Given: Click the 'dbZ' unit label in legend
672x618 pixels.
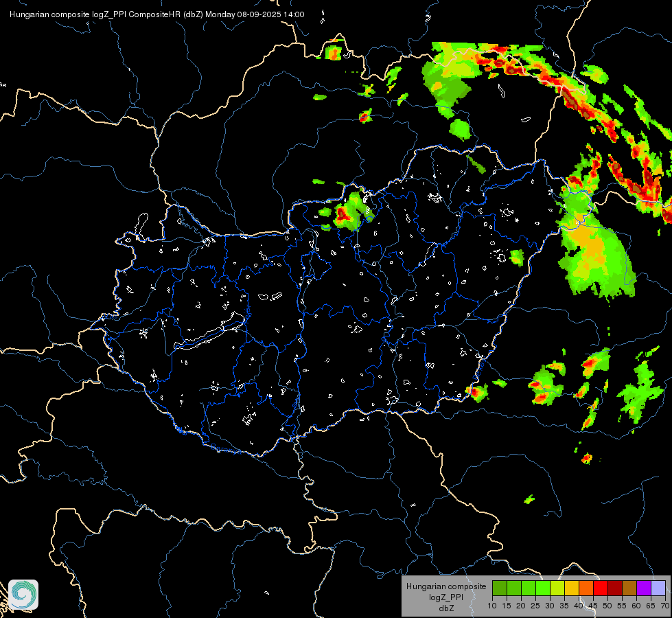Looking at the screenshot, I should pyautogui.click(x=446, y=608).
